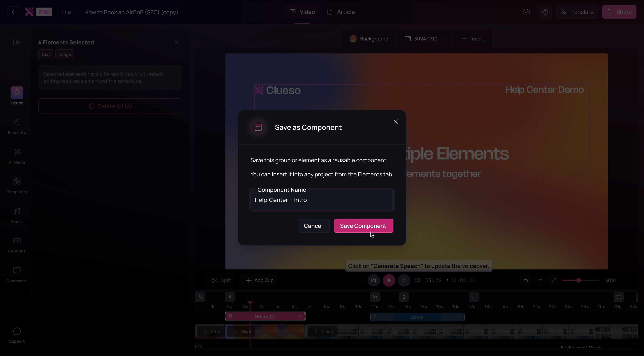Select the Split tool
This screenshot has width=644, height=356.
221,280
